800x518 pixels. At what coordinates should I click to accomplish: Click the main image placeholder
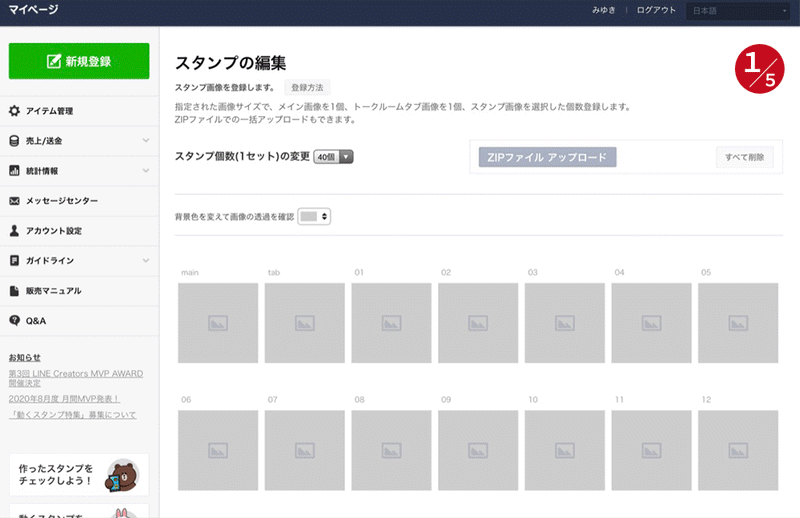218,323
